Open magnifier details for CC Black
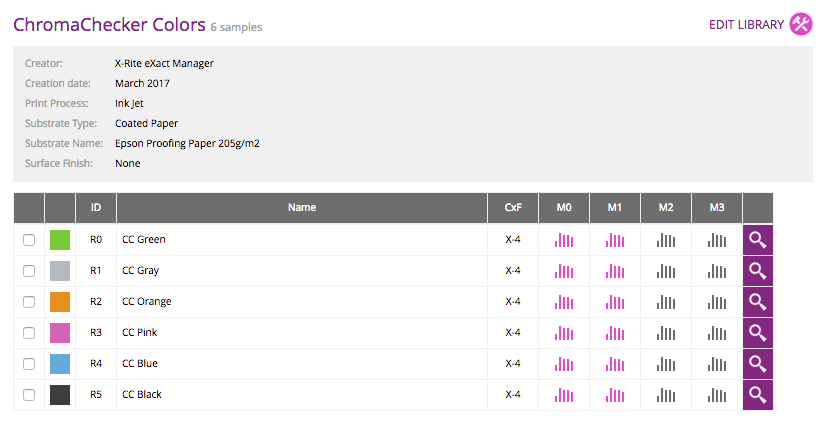823x421 pixels. [757, 395]
